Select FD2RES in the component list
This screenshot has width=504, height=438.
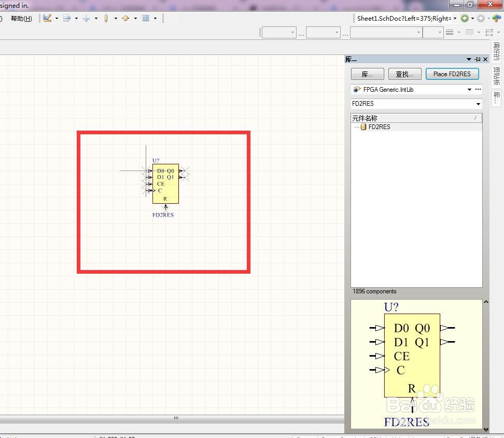pyautogui.click(x=379, y=127)
